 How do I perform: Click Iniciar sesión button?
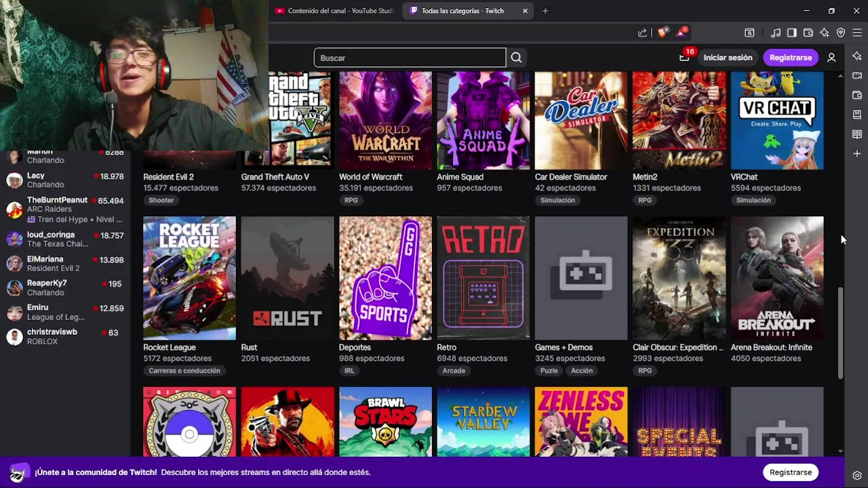[x=728, y=58]
